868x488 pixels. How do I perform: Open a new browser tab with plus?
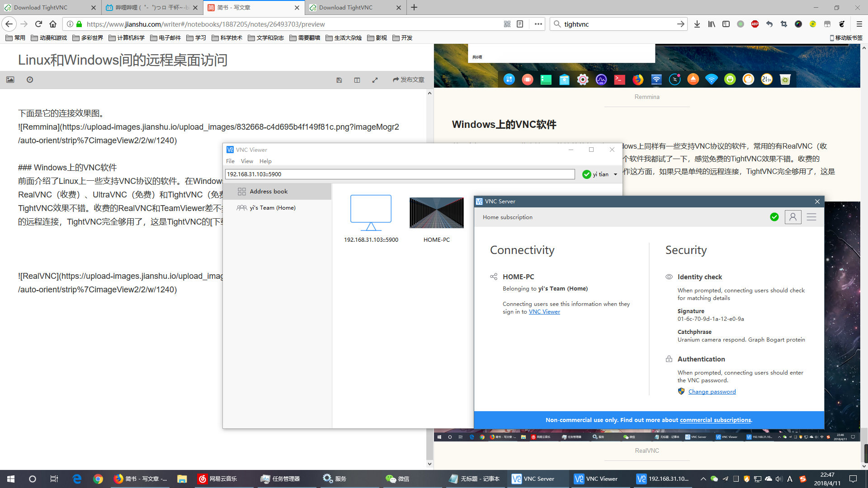414,7
